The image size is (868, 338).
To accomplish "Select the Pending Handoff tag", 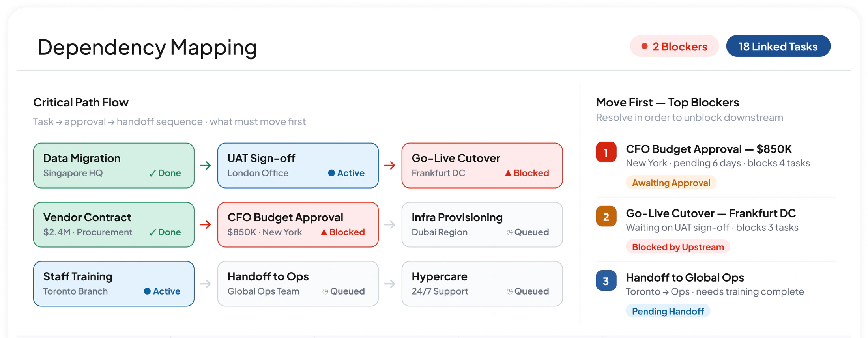I will pos(668,311).
